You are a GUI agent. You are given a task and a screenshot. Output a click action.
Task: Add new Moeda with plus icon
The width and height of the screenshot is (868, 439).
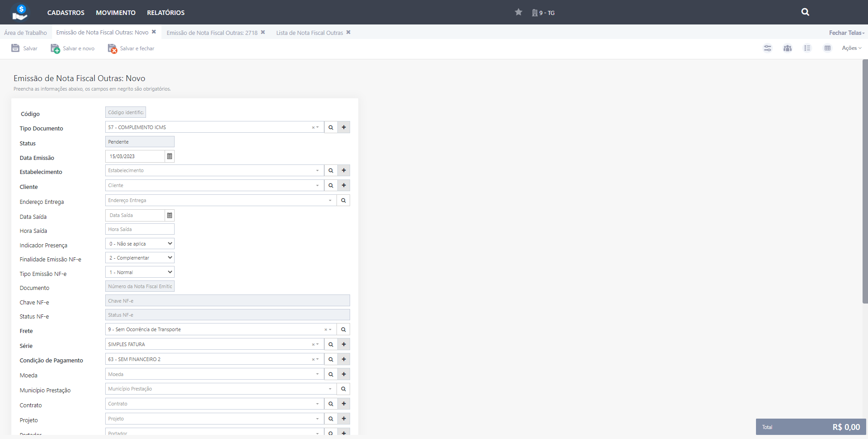pyautogui.click(x=344, y=374)
